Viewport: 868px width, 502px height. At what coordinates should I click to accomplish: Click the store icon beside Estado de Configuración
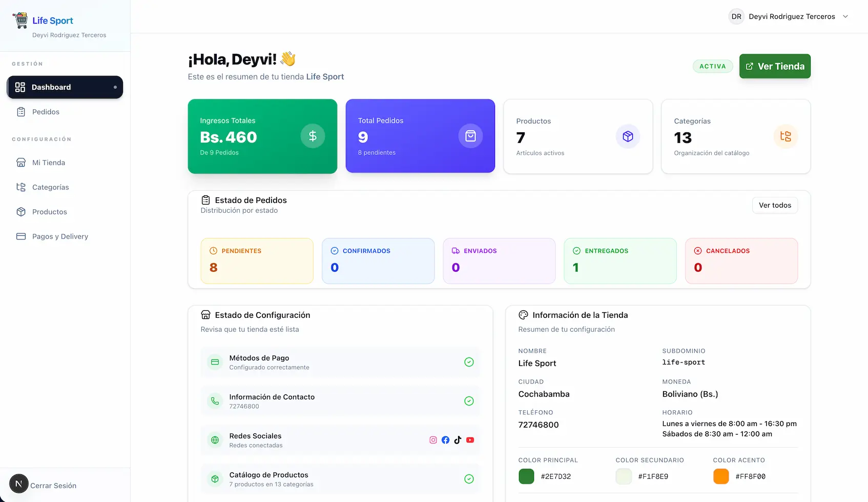coord(205,315)
